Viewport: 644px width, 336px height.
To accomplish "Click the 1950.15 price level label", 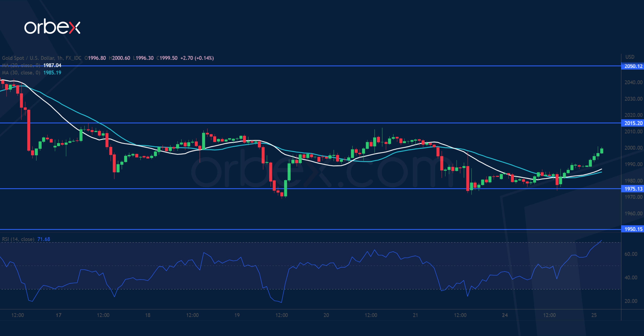I will (x=633, y=229).
